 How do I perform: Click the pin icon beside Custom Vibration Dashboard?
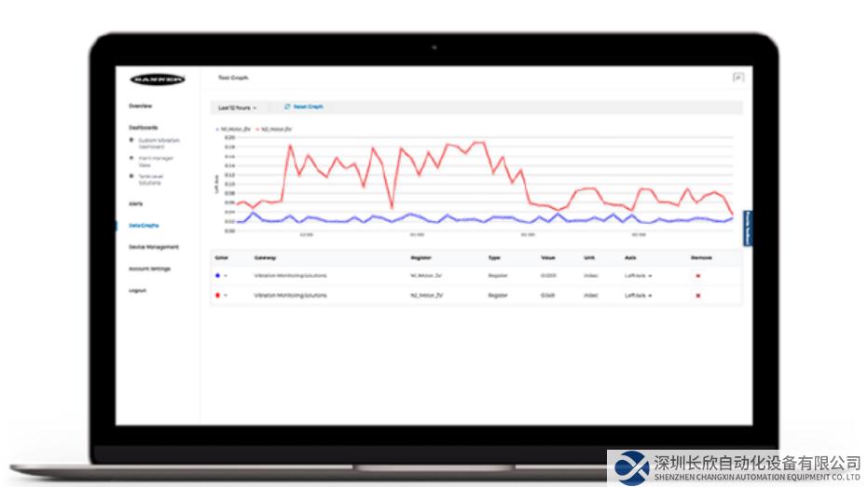pyautogui.click(x=131, y=141)
